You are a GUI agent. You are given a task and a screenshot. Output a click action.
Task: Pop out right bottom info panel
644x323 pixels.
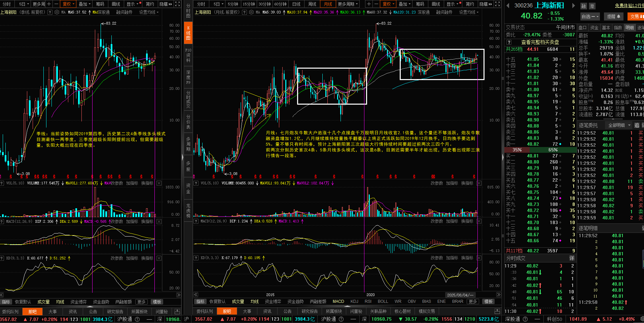click(497, 311)
